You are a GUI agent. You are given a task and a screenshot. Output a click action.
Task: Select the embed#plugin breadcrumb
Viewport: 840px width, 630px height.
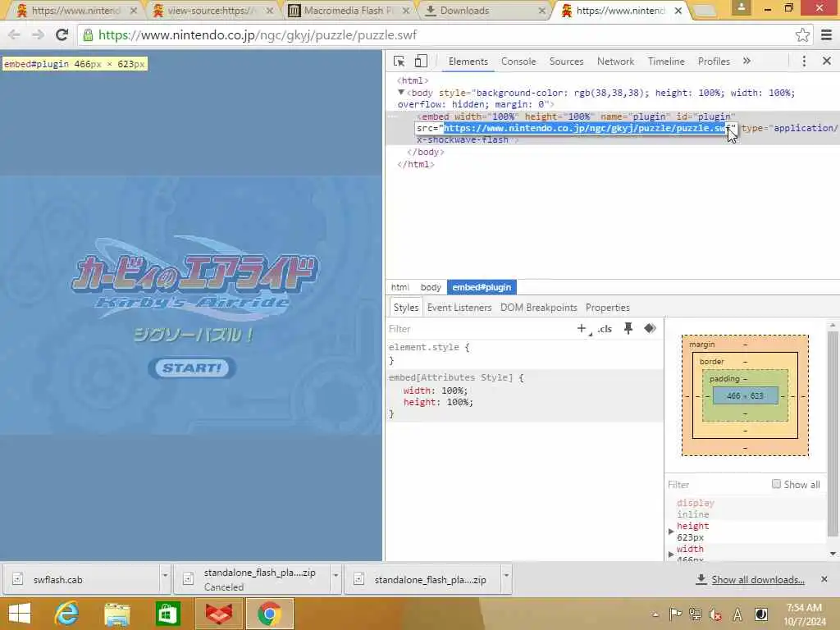tap(482, 287)
